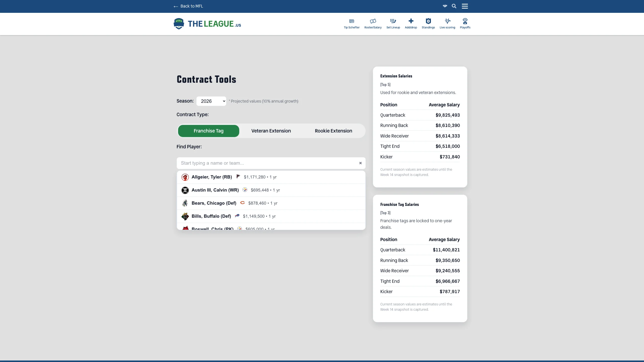Click the handshake trade icon in top bar
Screen dimensions: 644x362
[445, 6]
